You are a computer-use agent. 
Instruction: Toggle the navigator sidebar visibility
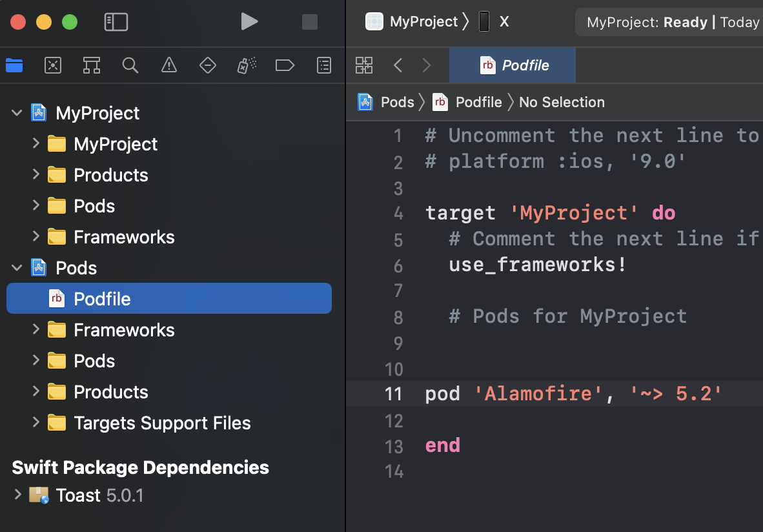tap(116, 22)
